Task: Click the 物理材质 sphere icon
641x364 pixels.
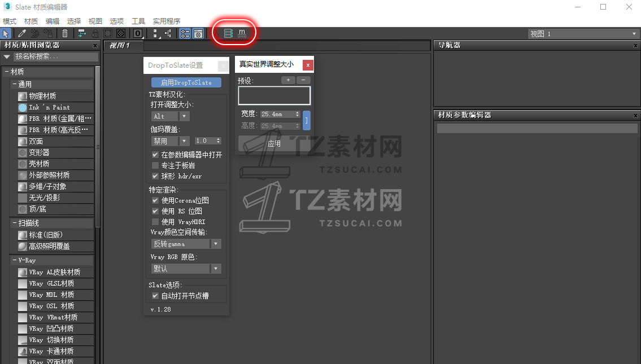Action: 23,97
